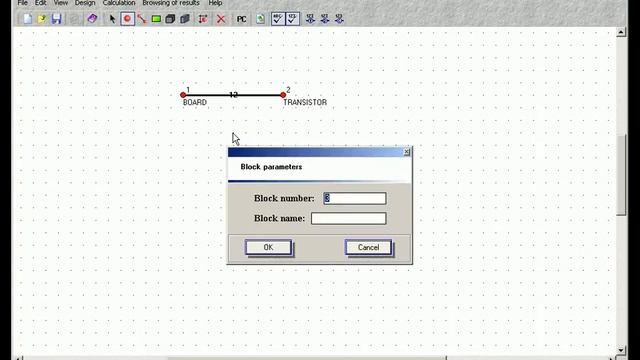Image resolution: width=640 pixels, height=360 pixels.
Task: Click the branch labeled 12 between nodes
Action: point(233,95)
